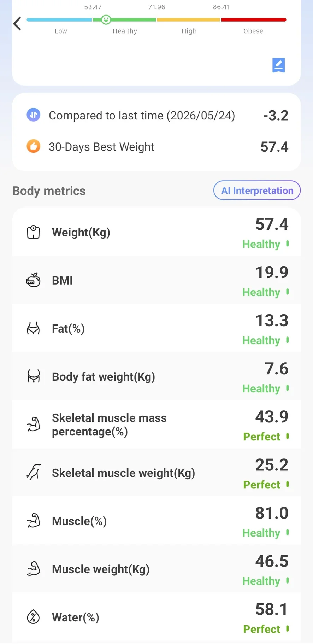Tap the water droplet percent icon
This screenshot has width=313, height=644.
tap(34, 617)
